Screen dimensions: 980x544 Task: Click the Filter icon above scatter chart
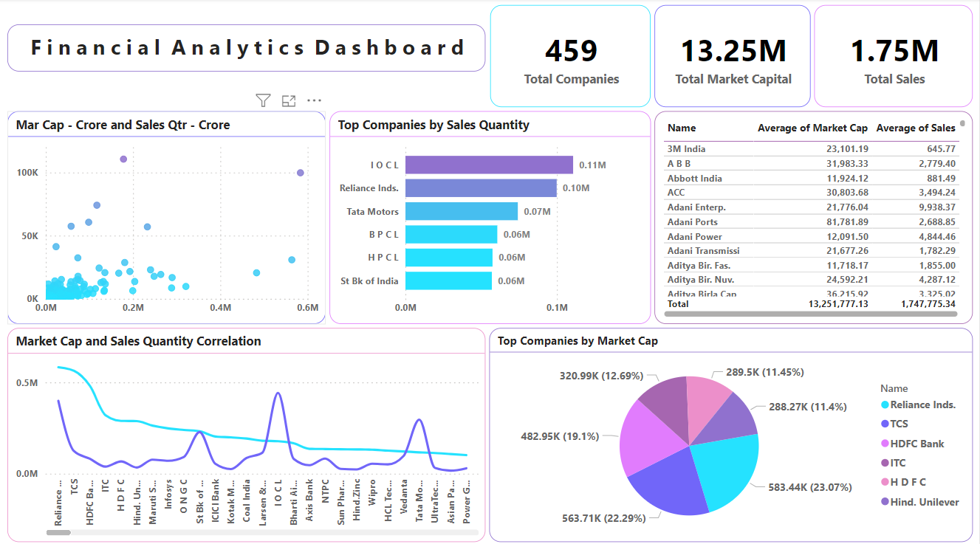point(263,100)
